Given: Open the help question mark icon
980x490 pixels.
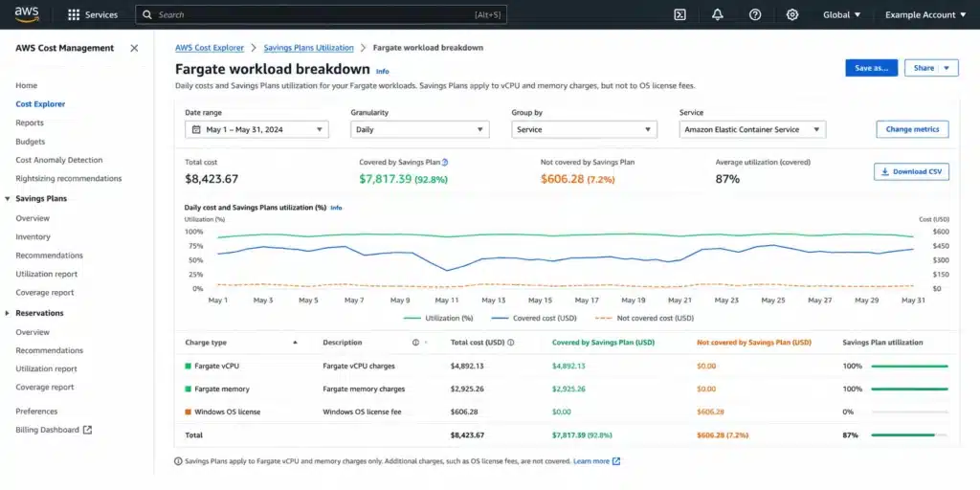Looking at the screenshot, I should (x=755, y=15).
